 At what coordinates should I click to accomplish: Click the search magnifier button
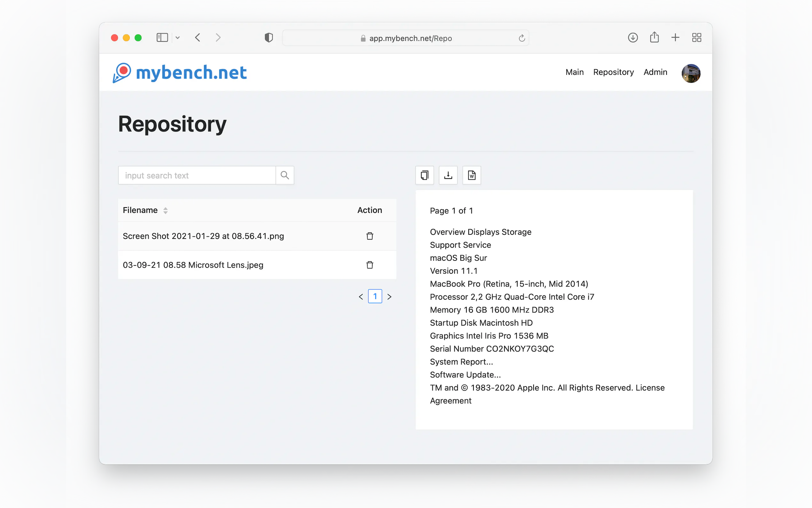pyautogui.click(x=285, y=175)
